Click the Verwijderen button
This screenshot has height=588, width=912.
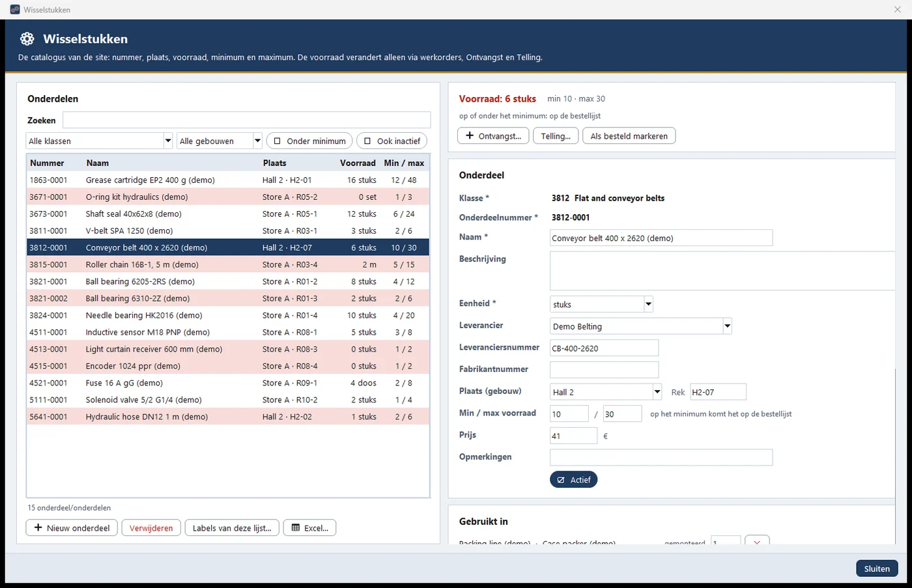coord(151,527)
